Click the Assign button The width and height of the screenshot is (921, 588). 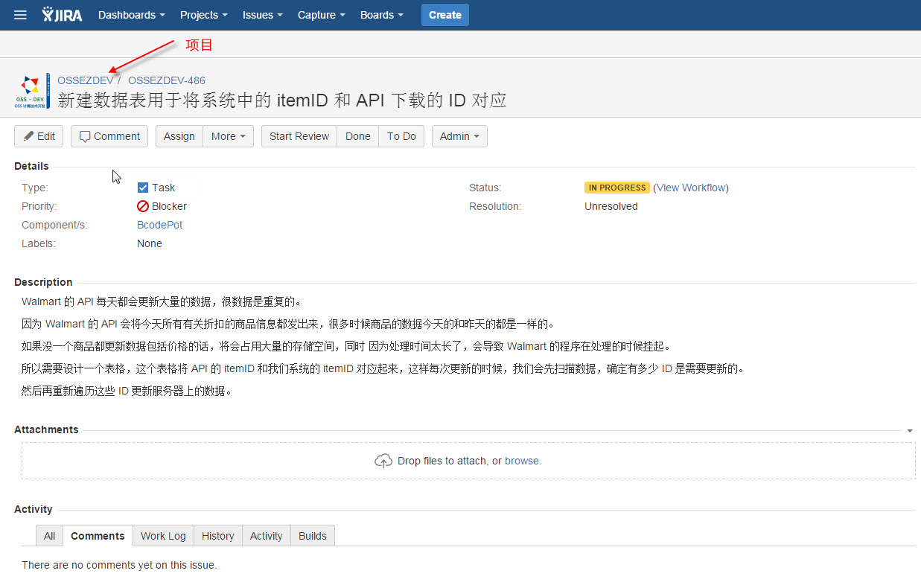pos(179,136)
